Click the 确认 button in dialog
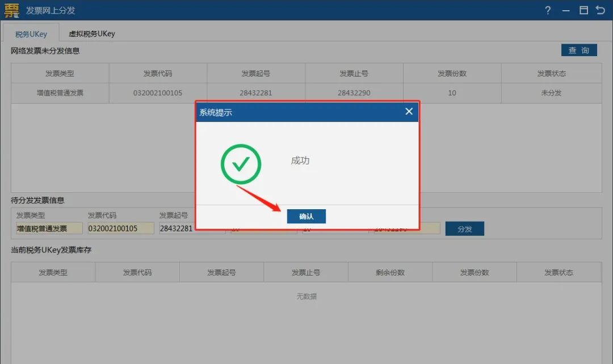The image size is (613, 364). pyautogui.click(x=306, y=216)
